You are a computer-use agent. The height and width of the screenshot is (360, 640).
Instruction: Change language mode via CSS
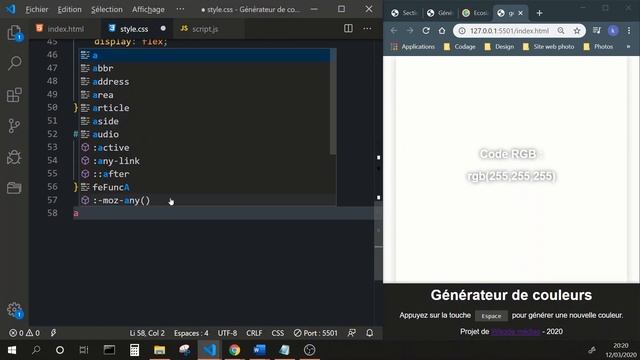[x=278, y=333]
